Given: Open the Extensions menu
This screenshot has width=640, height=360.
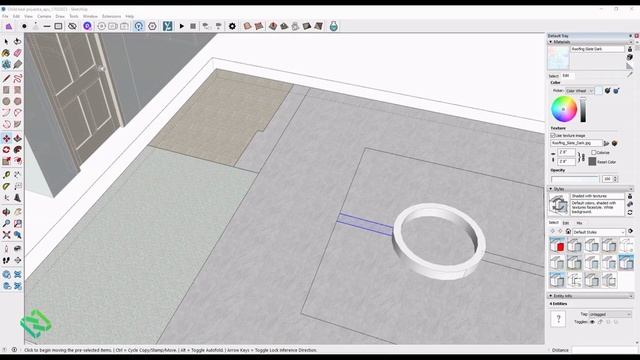Looking at the screenshot, I should (111, 16).
